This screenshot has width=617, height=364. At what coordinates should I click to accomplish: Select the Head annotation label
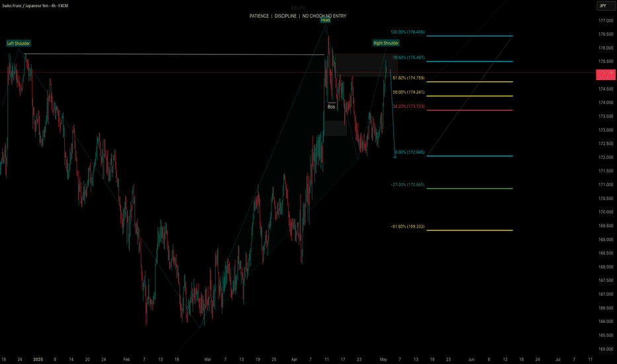(x=325, y=20)
